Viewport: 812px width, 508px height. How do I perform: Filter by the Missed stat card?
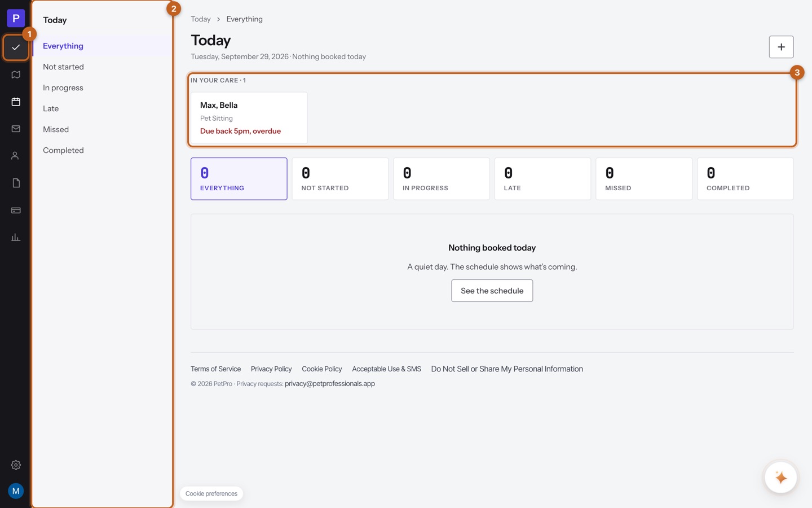644,179
